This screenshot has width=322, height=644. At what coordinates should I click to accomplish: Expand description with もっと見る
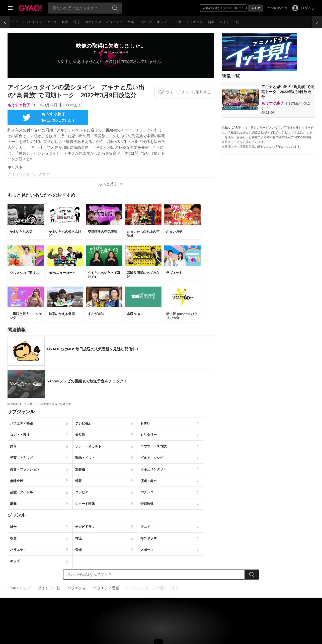coord(111,184)
